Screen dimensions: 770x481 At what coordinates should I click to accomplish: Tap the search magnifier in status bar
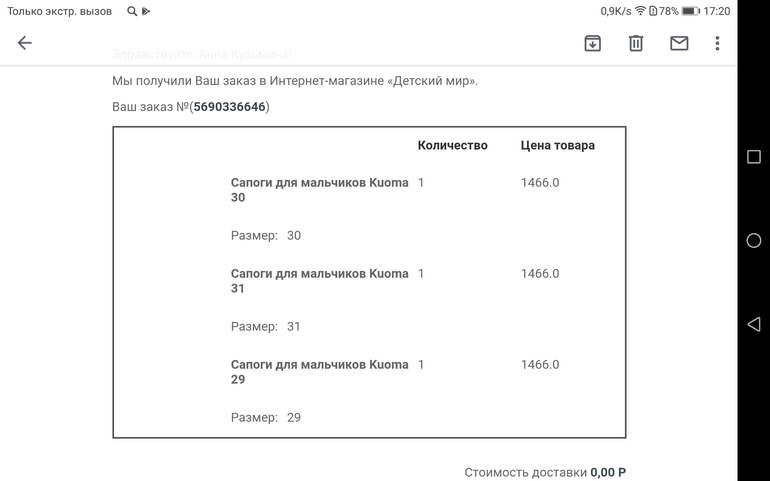132,11
